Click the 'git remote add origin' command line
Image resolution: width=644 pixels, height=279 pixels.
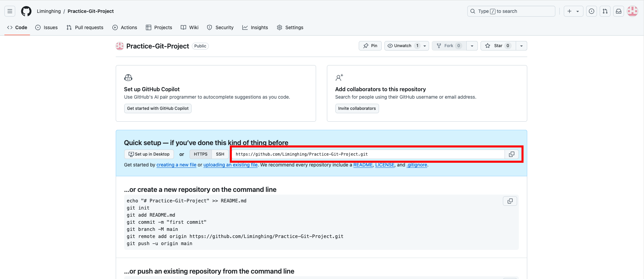click(x=235, y=236)
